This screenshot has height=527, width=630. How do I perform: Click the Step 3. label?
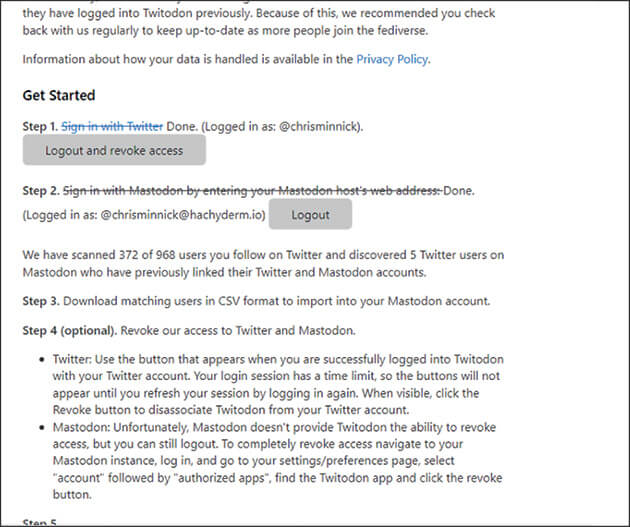pos(40,301)
